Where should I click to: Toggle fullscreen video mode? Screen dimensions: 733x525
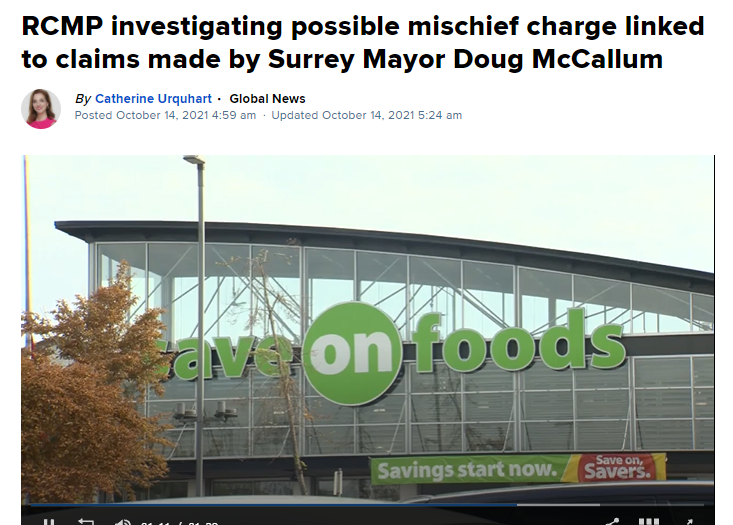[689, 522]
